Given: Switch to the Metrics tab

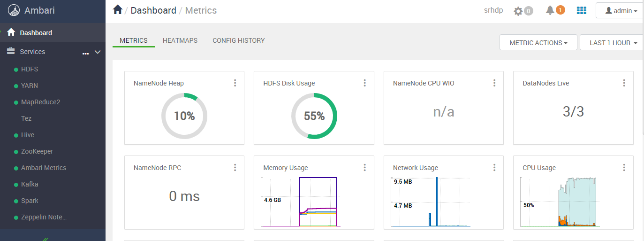Looking at the screenshot, I should [134, 41].
